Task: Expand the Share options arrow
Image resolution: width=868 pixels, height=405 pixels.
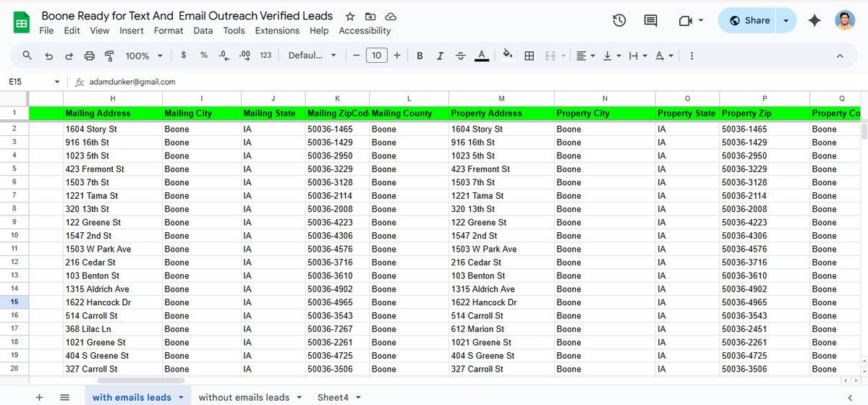Action: [x=786, y=20]
